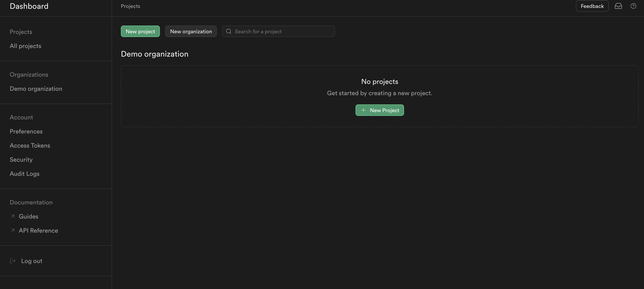
Task: Create a New organization
Action: [x=191, y=31]
